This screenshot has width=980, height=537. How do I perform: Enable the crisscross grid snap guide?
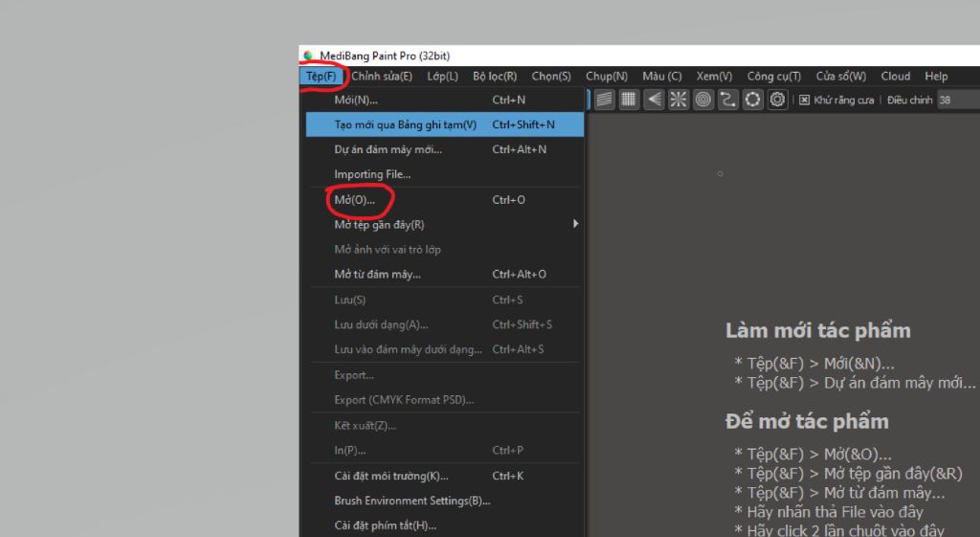629,100
